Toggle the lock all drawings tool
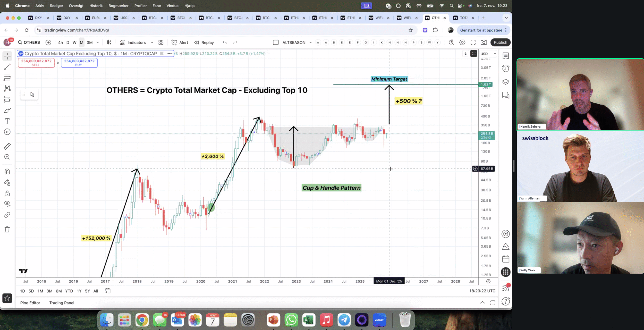 7,193
